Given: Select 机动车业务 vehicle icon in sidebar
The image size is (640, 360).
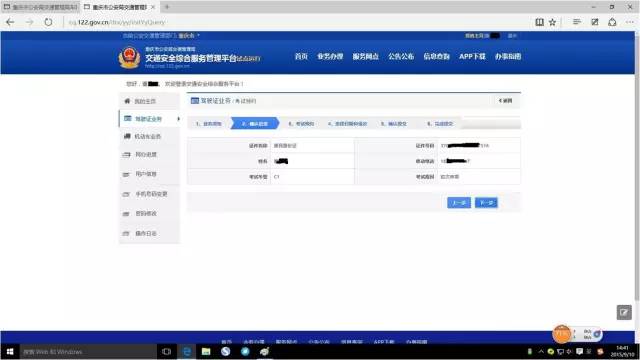Looking at the screenshot, I should (x=127, y=136).
